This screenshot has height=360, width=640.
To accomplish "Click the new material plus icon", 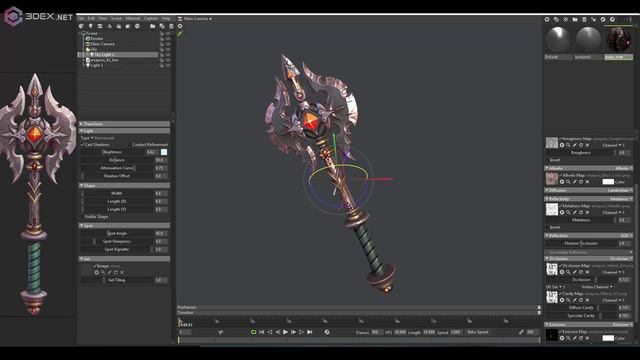I will click(x=547, y=20).
